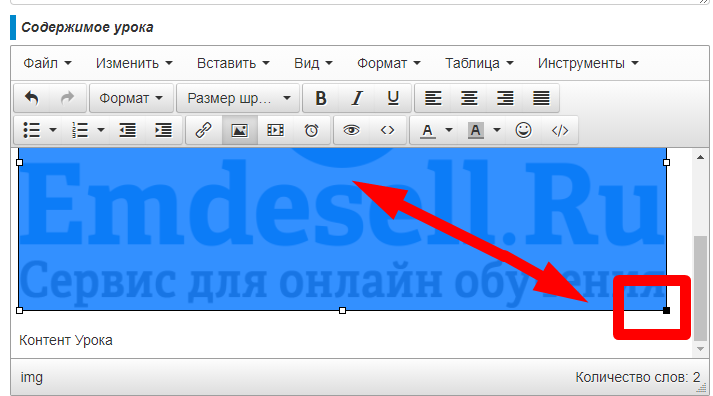
Task: Open the HTML source code editor
Action: [x=560, y=130]
